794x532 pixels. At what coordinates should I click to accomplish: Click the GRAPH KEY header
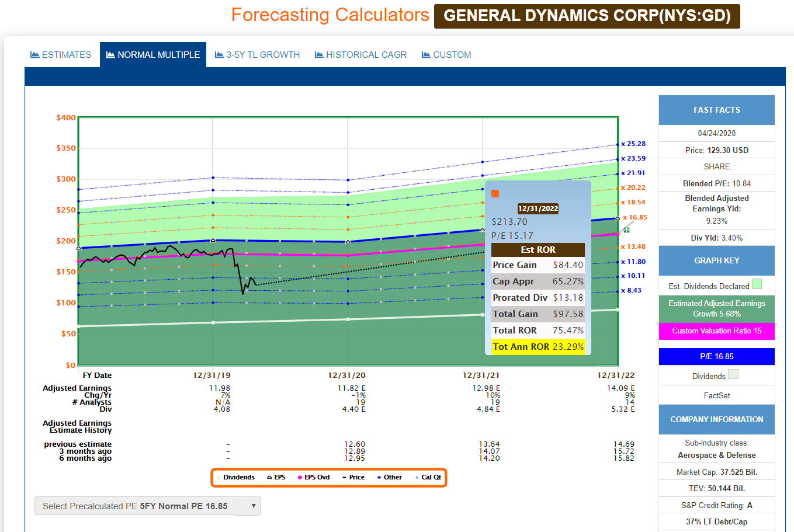(717, 260)
